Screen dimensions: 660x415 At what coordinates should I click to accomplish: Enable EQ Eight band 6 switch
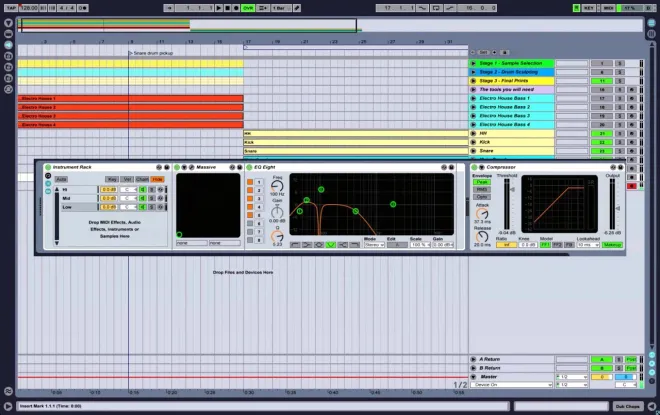pyautogui.click(x=250, y=223)
